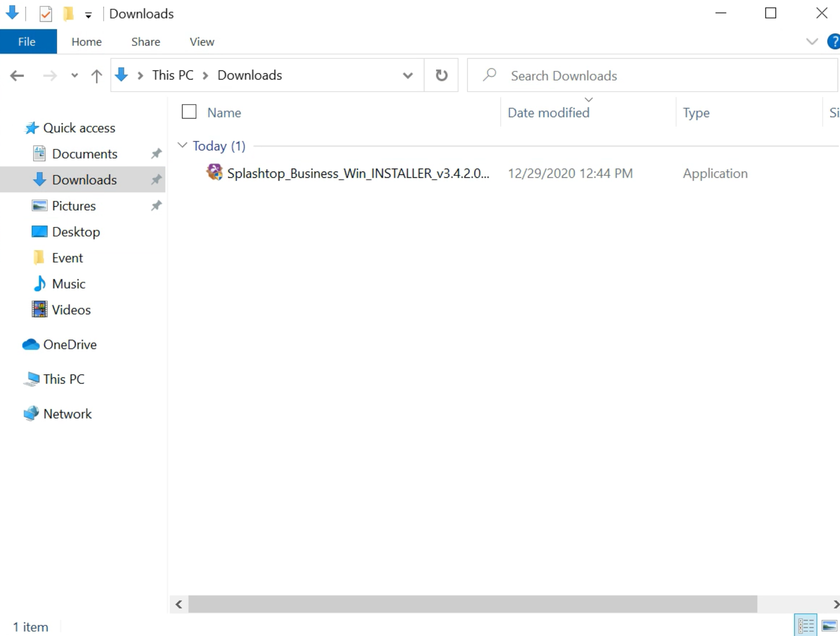This screenshot has height=636, width=840.
Task: Open the File menu
Action: 27,42
